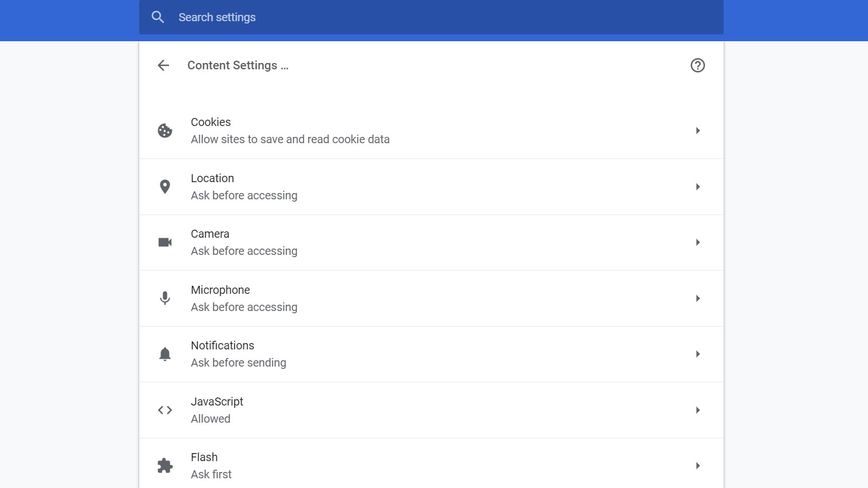Viewport: 868px width, 488px height.
Task: Click the notifications bell icon
Action: (165, 354)
